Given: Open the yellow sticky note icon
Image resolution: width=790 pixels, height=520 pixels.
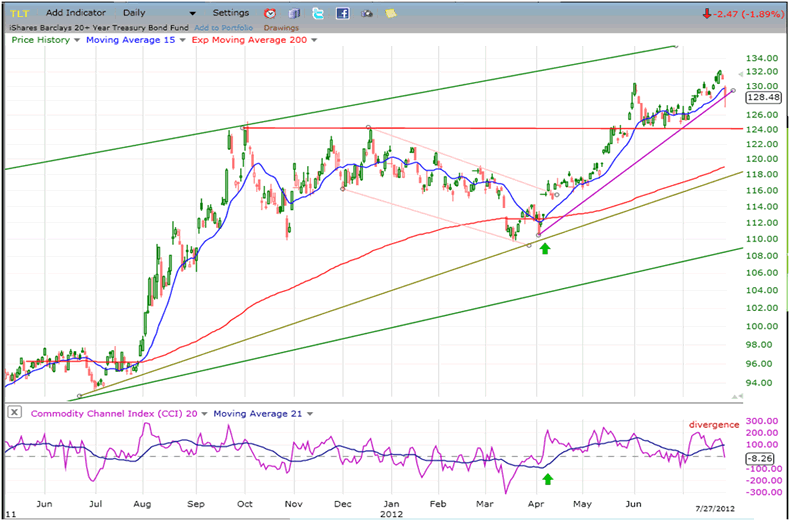Looking at the screenshot, I should [390, 13].
